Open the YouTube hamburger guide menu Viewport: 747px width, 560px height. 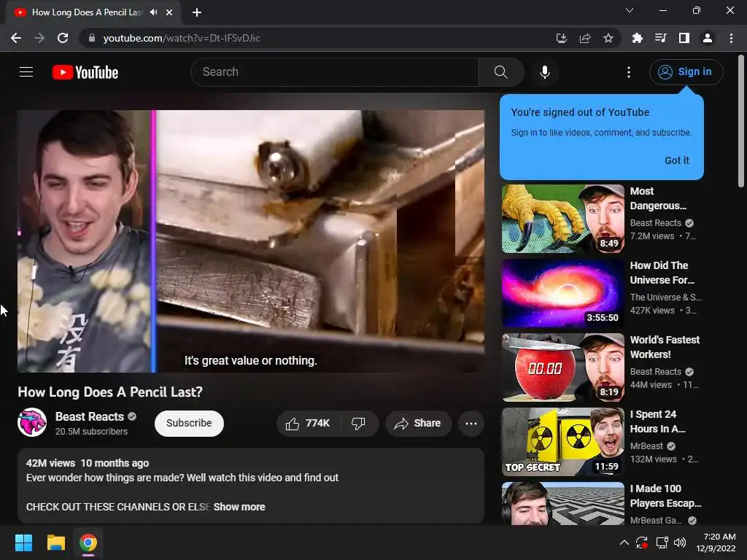(x=26, y=72)
